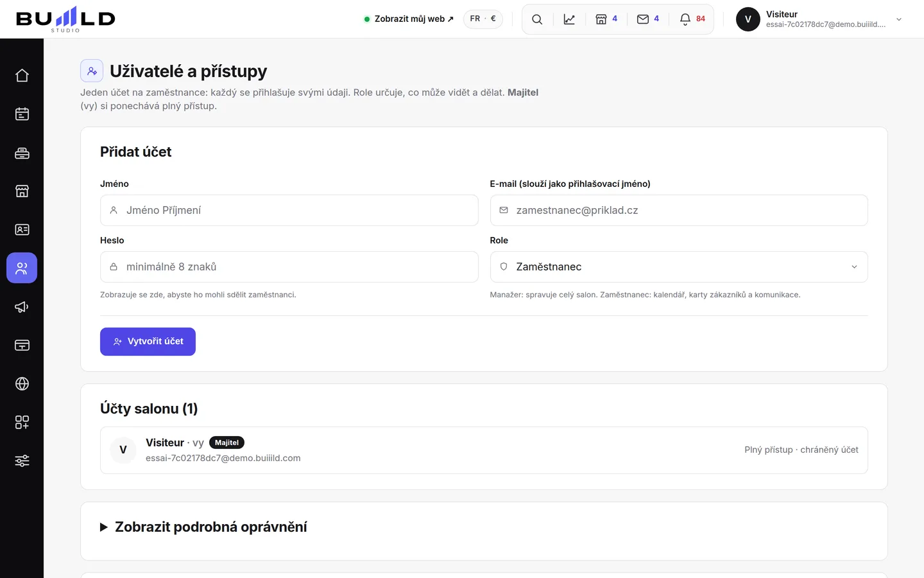This screenshot has width=924, height=578.
Task: Open the users and access sidebar icon
Action: [x=22, y=268]
